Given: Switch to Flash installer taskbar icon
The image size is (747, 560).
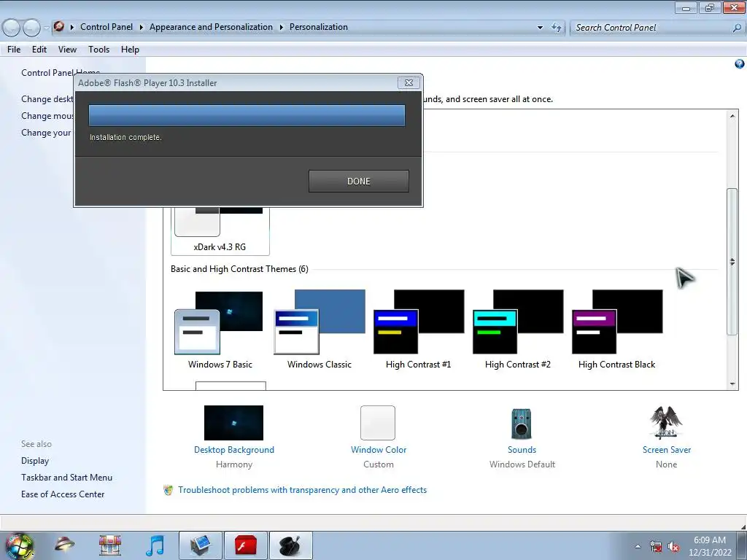Looking at the screenshot, I should [x=245, y=545].
